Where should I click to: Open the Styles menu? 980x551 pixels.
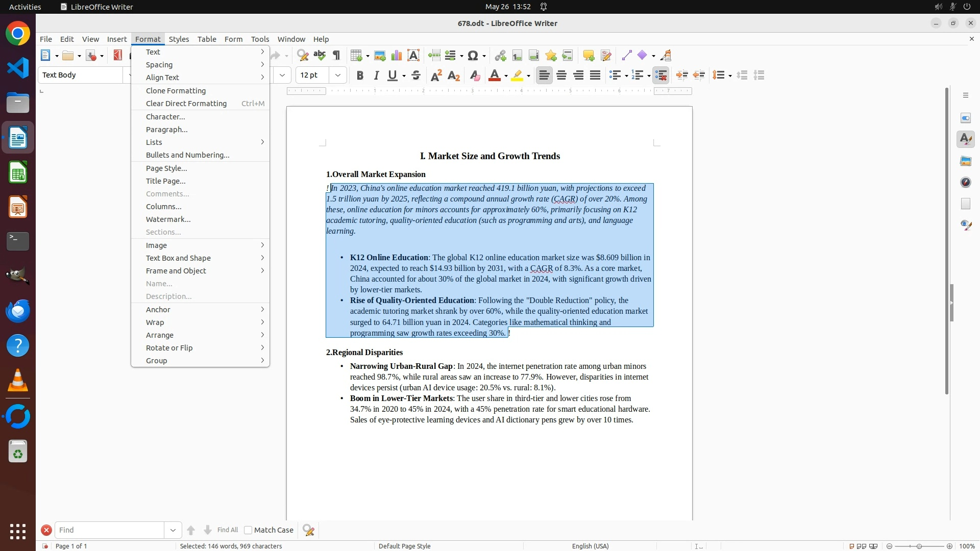179,39
